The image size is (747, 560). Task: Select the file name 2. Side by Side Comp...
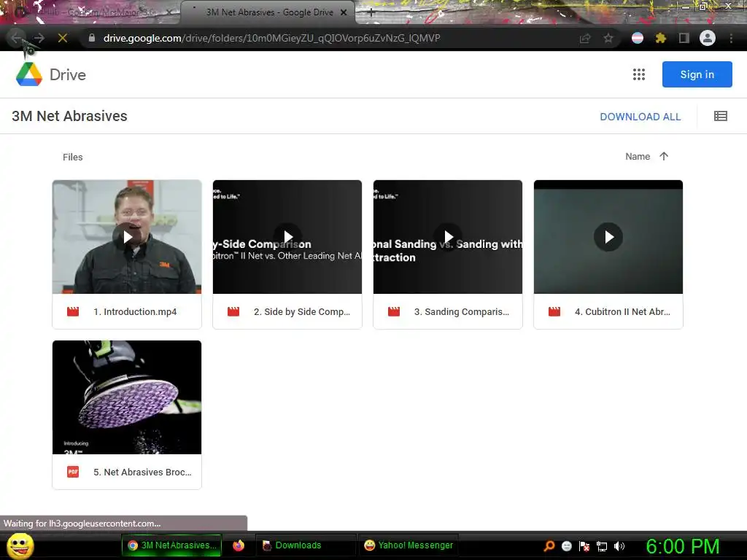click(301, 312)
